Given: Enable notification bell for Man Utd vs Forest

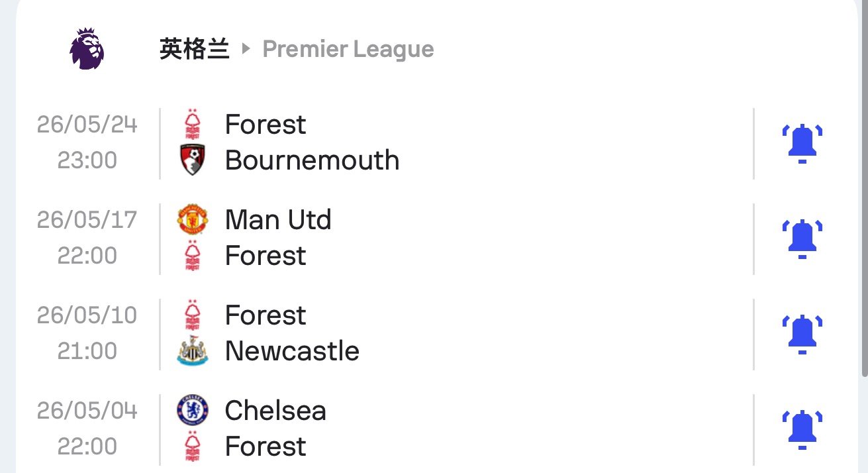Looking at the screenshot, I should [x=802, y=238].
